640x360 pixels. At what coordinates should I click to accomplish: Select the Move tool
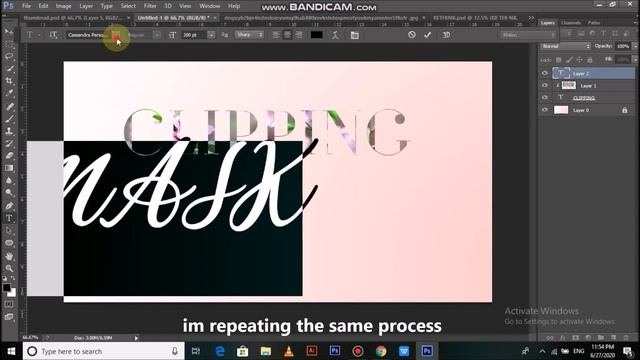pos(9,32)
